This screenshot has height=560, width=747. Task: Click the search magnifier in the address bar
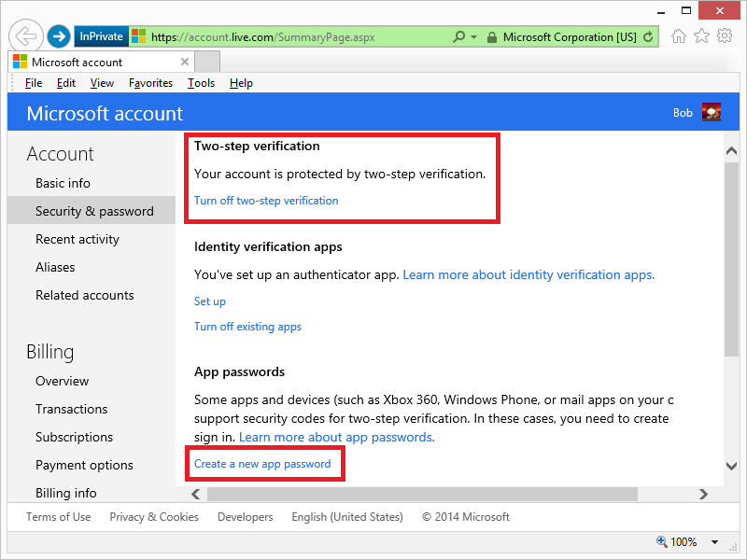tap(458, 37)
